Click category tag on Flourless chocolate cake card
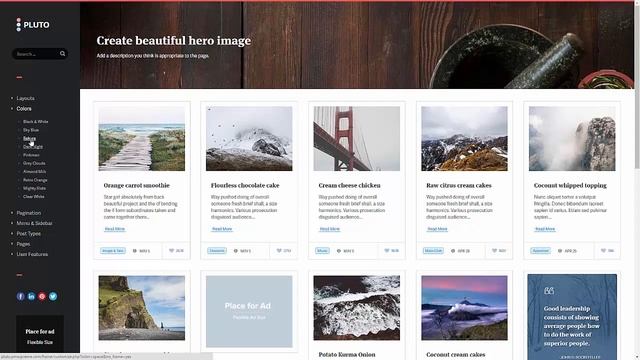640x360 pixels. (217, 251)
